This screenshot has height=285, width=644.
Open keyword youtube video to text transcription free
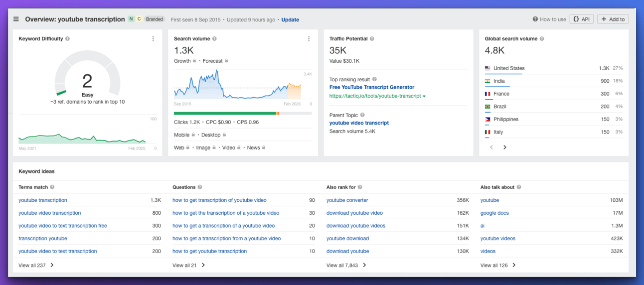[63, 226]
